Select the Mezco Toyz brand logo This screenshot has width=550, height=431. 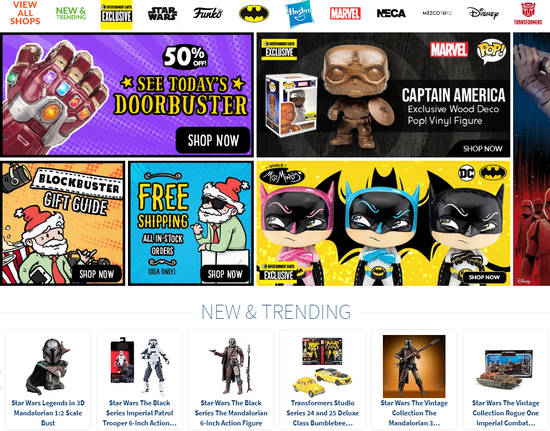coord(437,13)
